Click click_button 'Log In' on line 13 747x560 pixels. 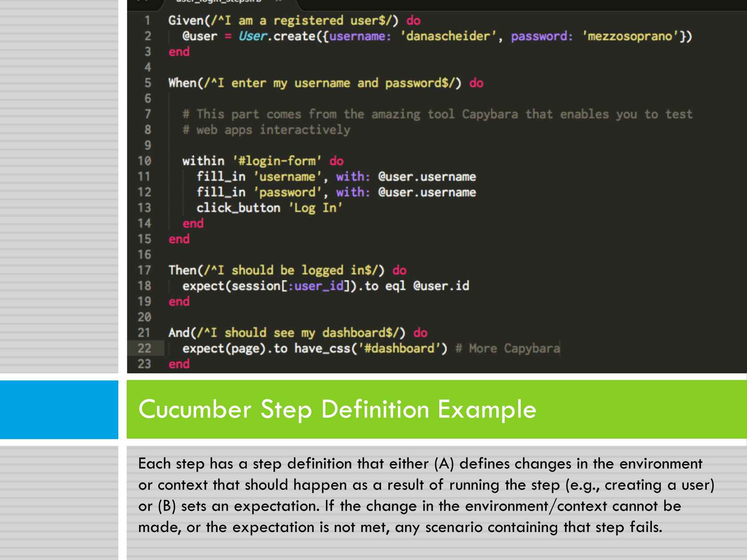pos(269,208)
